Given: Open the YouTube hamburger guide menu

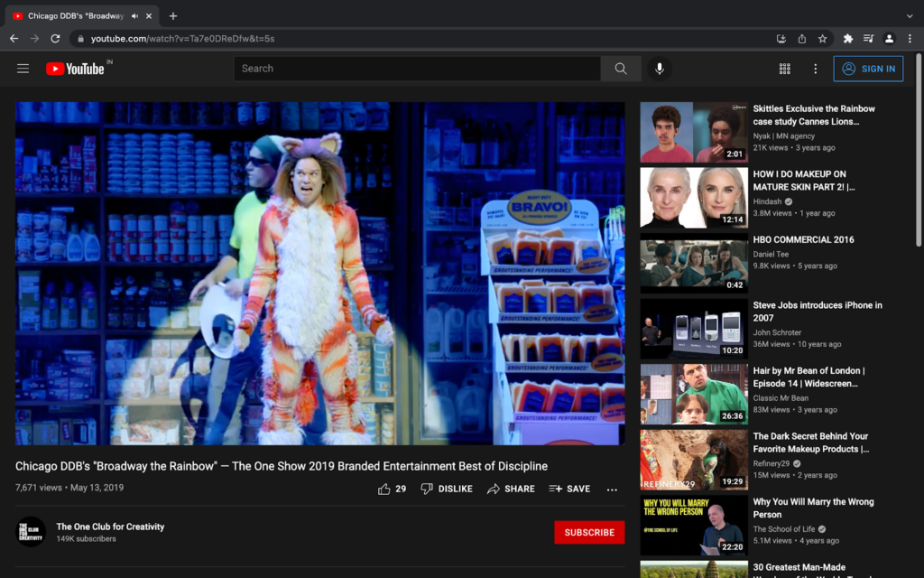Looking at the screenshot, I should point(23,69).
